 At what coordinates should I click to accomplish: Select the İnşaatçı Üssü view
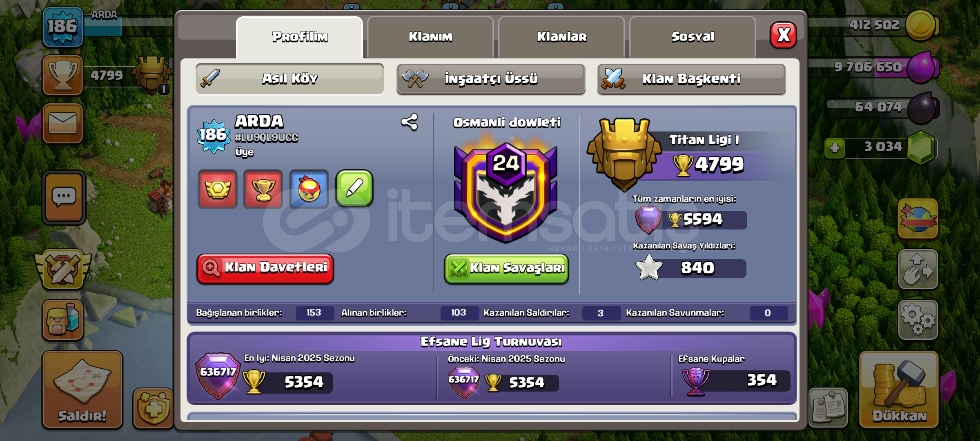(491, 79)
